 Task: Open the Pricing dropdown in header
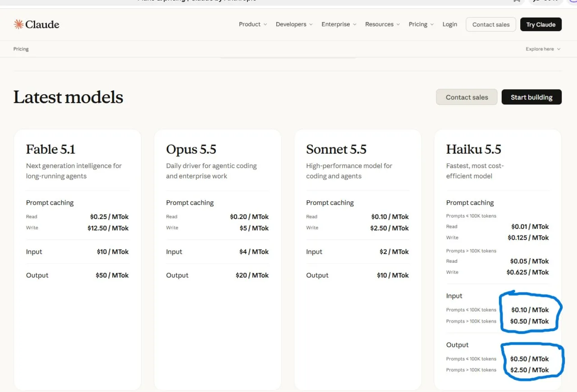click(421, 24)
